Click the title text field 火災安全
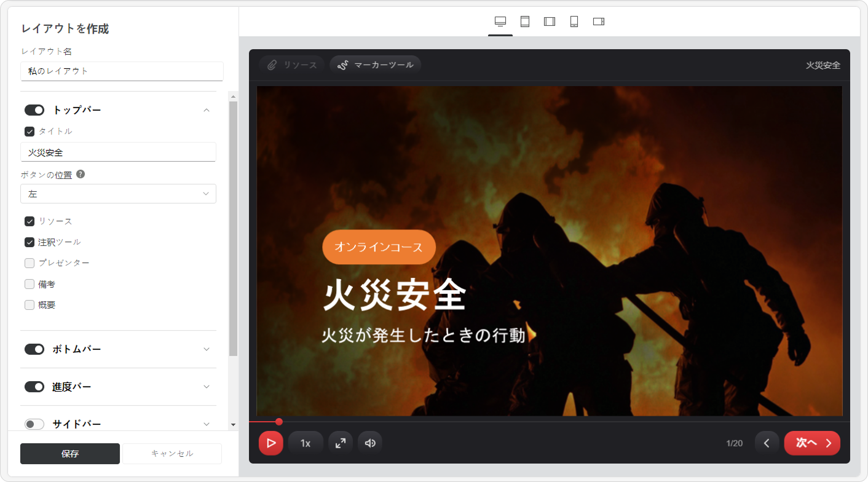The width and height of the screenshot is (868, 482). pyautogui.click(x=118, y=152)
